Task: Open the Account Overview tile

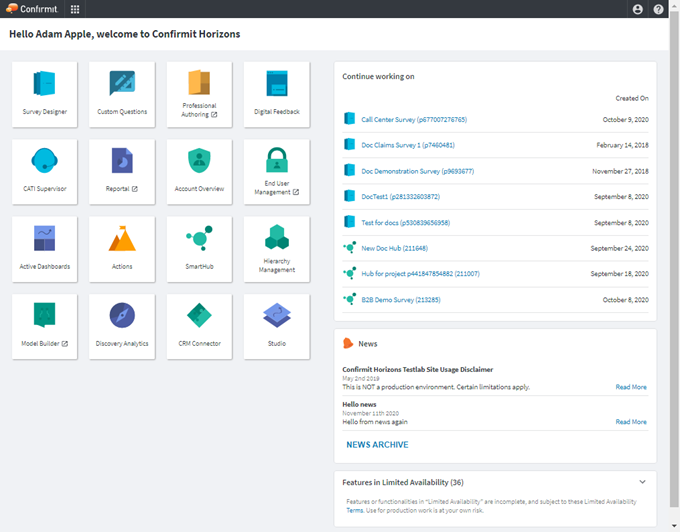Action: 199,172
